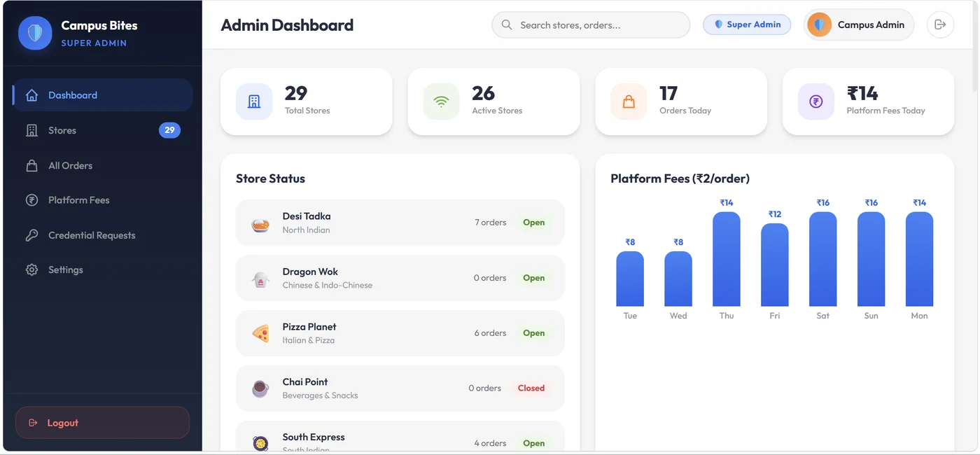Open the Dashboard menu item
The width and height of the screenshot is (980, 455).
point(102,95)
